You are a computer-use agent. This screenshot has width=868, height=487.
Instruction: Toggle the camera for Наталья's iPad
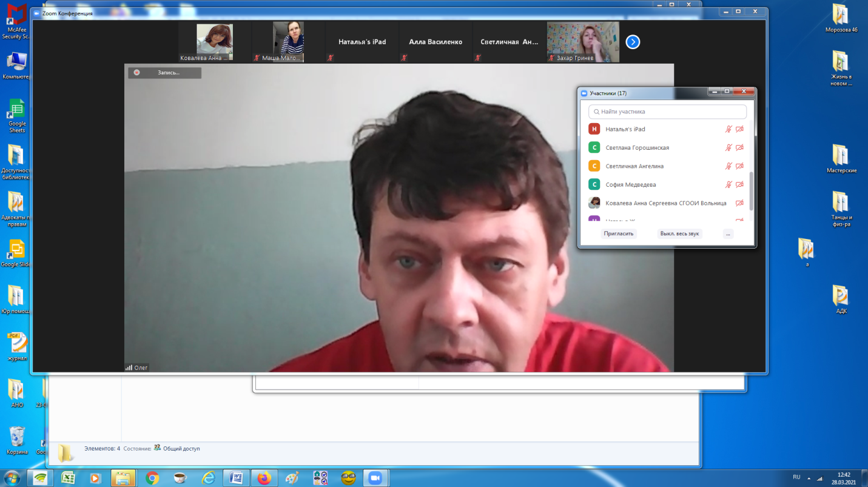coord(739,129)
